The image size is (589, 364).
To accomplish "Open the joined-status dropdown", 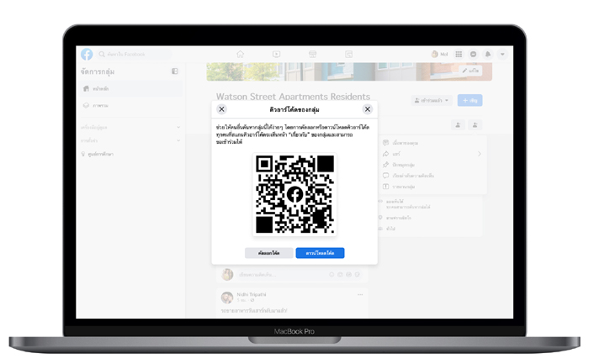I will [x=431, y=101].
